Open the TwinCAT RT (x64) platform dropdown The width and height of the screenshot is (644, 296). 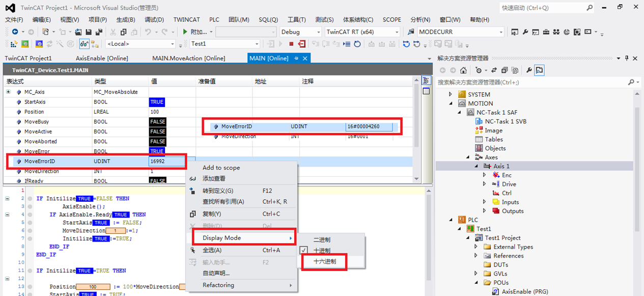click(397, 32)
